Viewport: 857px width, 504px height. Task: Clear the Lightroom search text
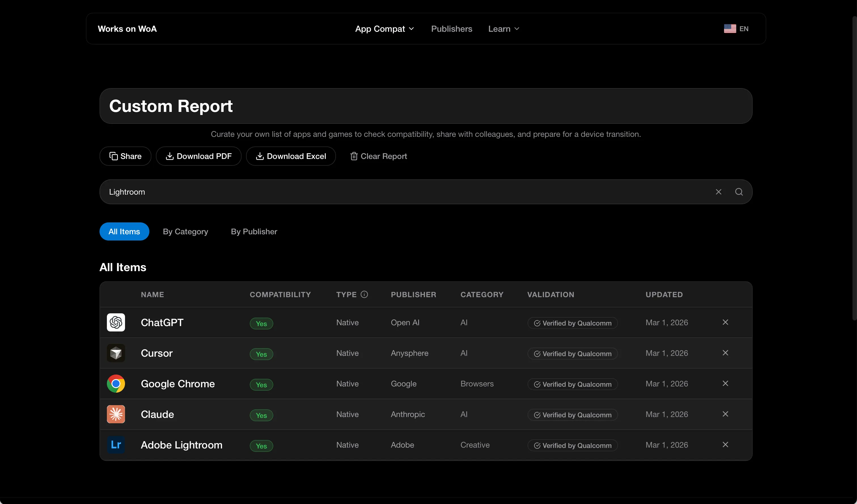[x=718, y=192]
